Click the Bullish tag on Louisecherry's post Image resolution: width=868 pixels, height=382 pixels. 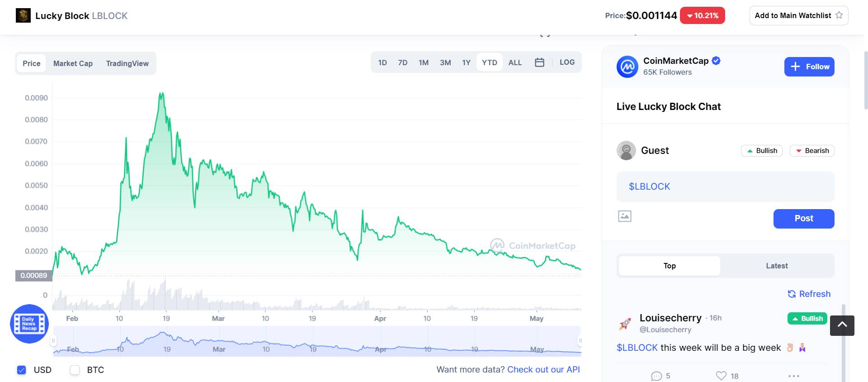(807, 319)
